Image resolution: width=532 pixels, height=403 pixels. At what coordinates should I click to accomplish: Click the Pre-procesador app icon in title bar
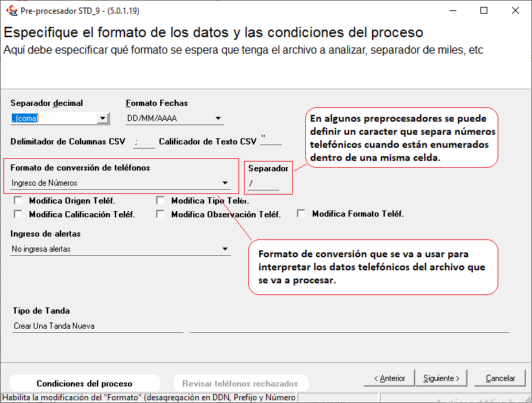11,10
